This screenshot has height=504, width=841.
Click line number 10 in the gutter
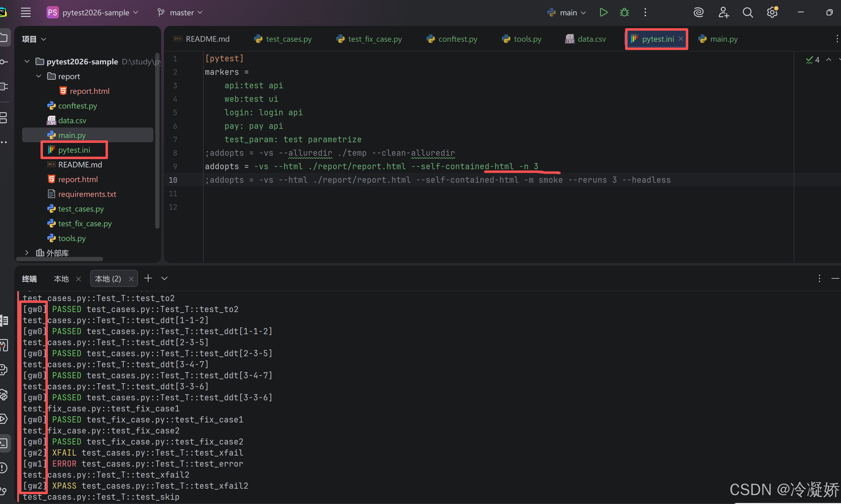click(x=173, y=180)
